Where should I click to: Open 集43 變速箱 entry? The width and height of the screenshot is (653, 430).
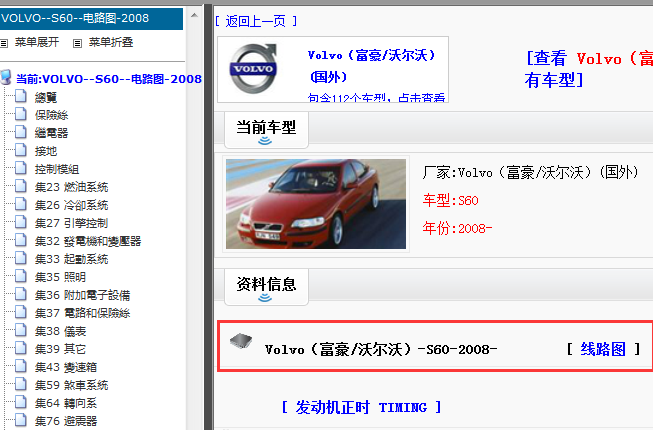[66, 368]
